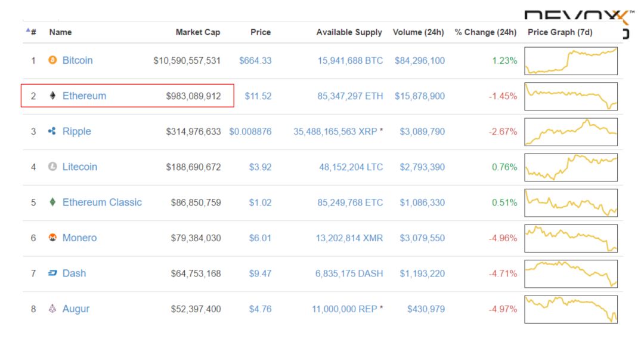The image size is (644, 363).
Task: Open the Ethereum link
Action: coord(84,96)
